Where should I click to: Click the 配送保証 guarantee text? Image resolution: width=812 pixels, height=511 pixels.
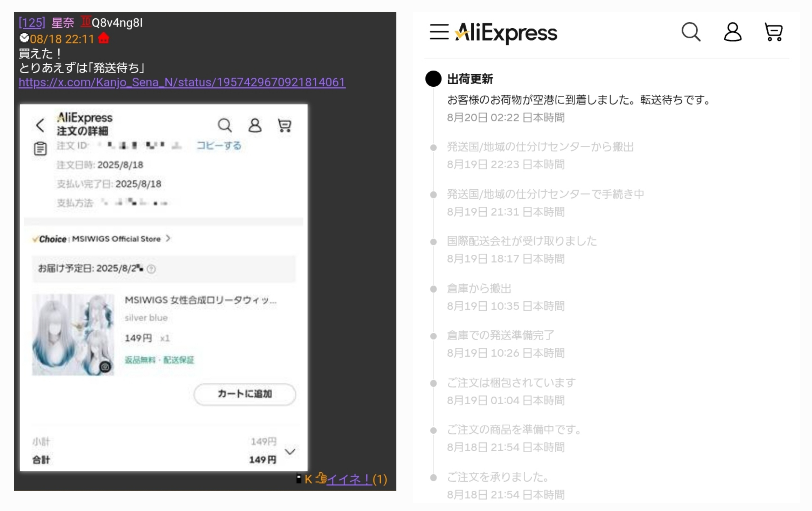179,360
